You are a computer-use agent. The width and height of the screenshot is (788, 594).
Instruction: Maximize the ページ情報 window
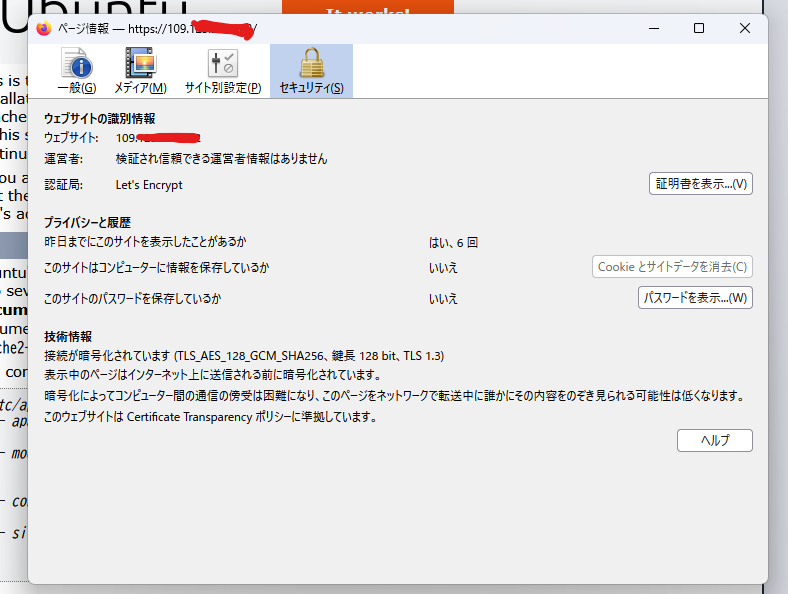click(x=699, y=29)
